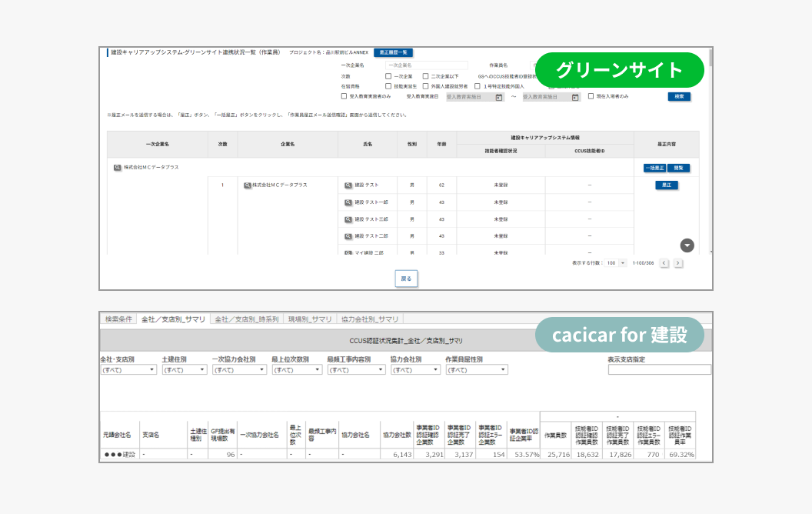
Task: Check the 受入教育実施者のみ checkbox
Action: click(344, 96)
